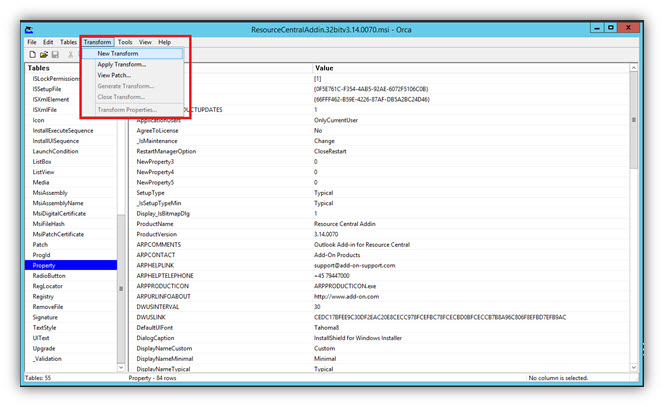The width and height of the screenshot is (664, 407).
Task: Click the RestartManagerOption property
Action: coord(166,151)
